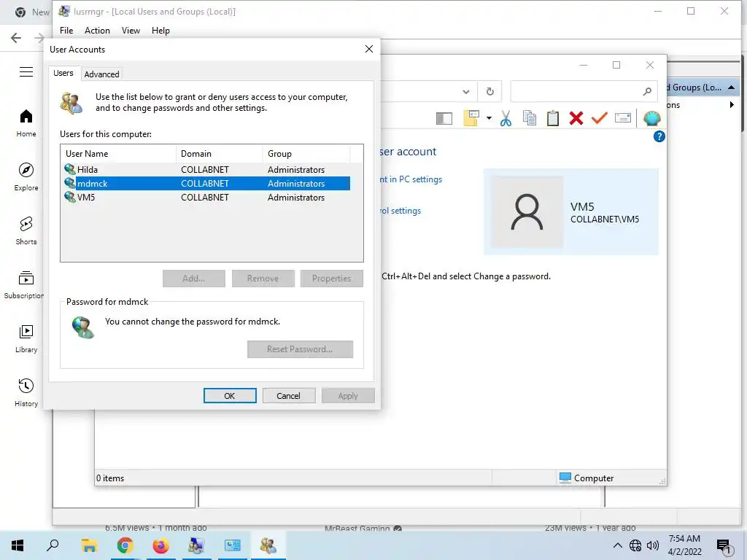
Task: Open the User Accounts taskbar icon
Action: coord(268,545)
